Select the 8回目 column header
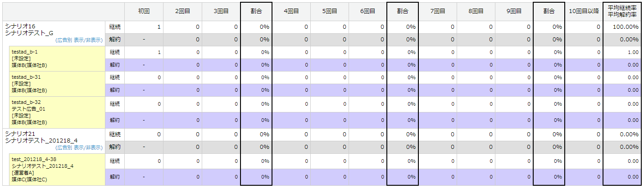The width and height of the screenshot is (644, 188). point(476,11)
